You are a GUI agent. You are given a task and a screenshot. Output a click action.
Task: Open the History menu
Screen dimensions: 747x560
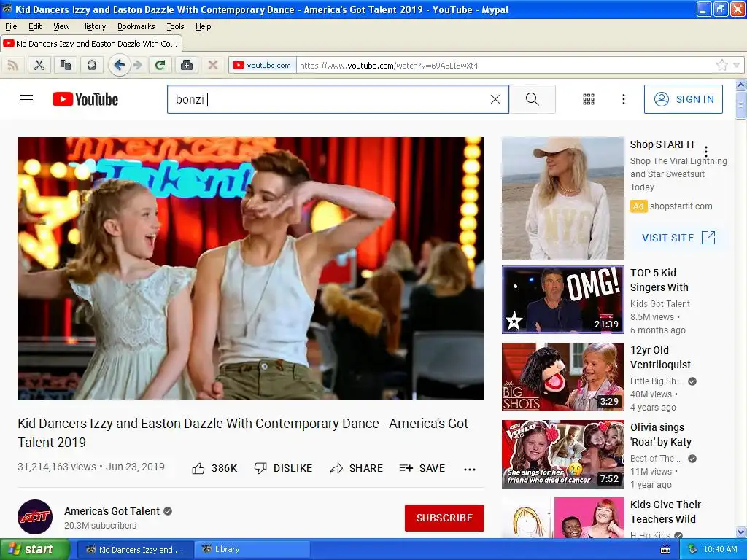pyautogui.click(x=93, y=26)
